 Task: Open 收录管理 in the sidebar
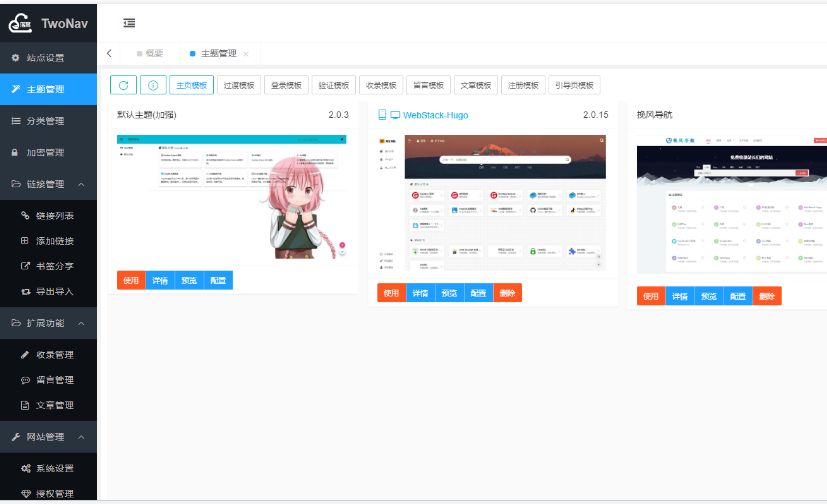[x=49, y=355]
